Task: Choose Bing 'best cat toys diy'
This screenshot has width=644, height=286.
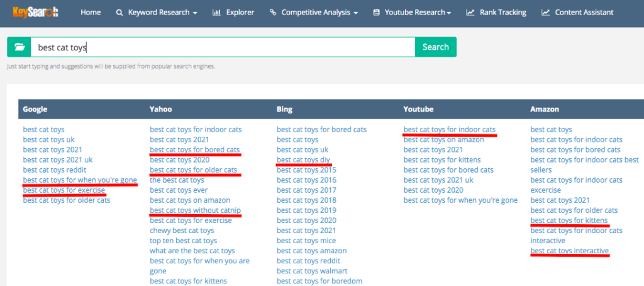Action: (x=304, y=159)
